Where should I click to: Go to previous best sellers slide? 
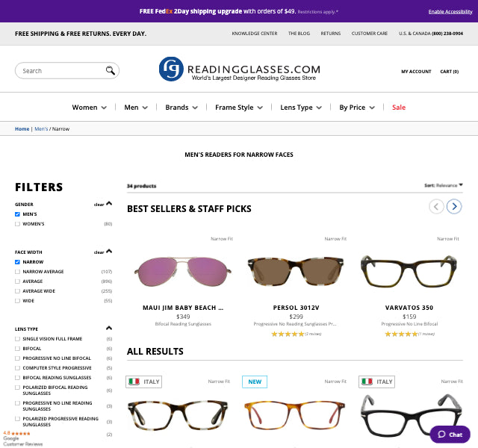click(436, 206)
